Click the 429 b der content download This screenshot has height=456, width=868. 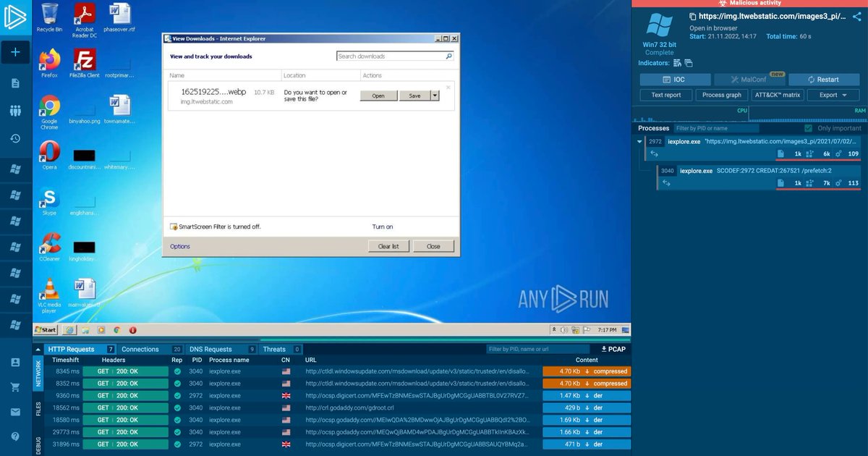(x=587, y=408)
